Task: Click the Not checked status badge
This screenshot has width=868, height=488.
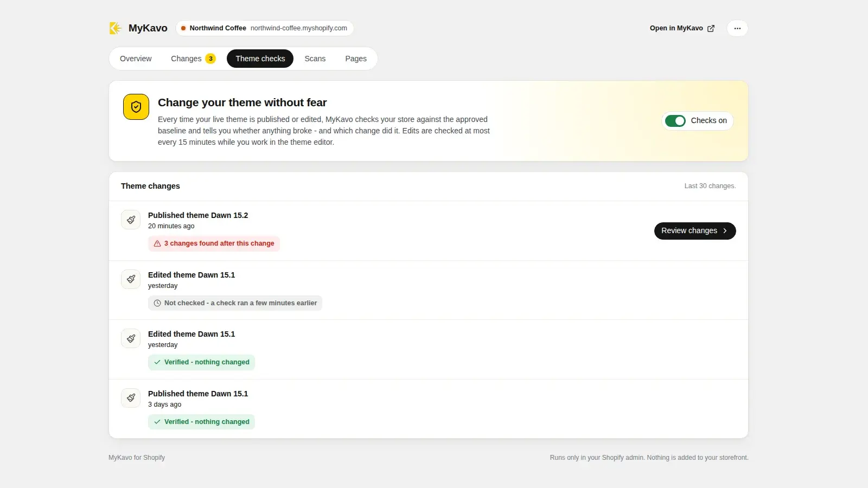Action: 235,303
